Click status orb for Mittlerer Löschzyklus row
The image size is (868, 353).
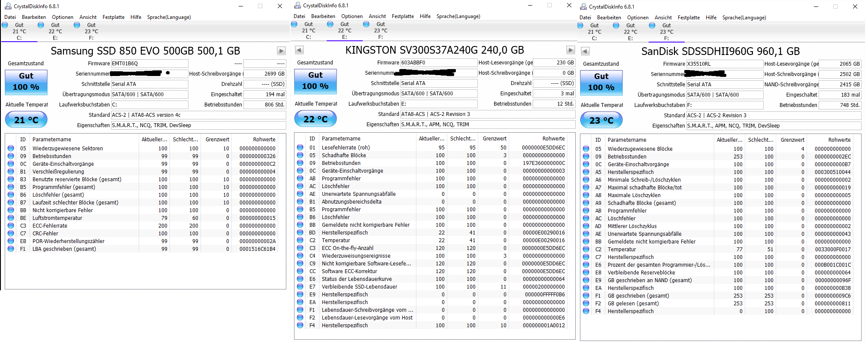586,226
